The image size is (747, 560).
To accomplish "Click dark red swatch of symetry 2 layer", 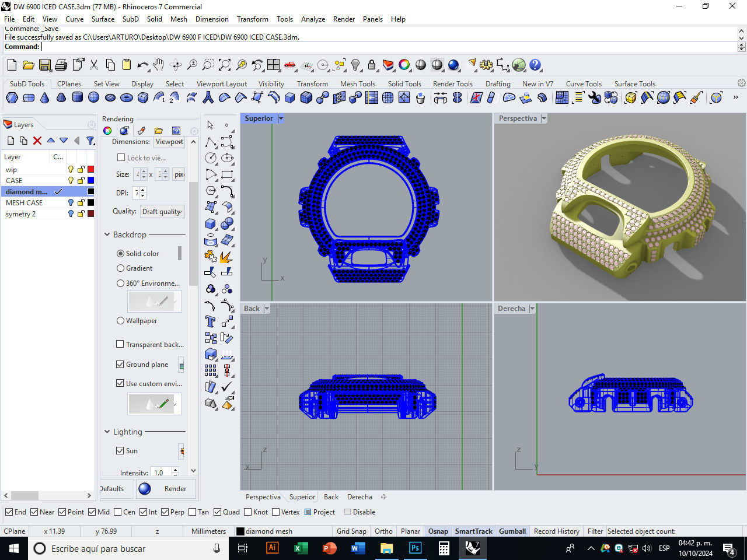I will (x=90, y=214).
